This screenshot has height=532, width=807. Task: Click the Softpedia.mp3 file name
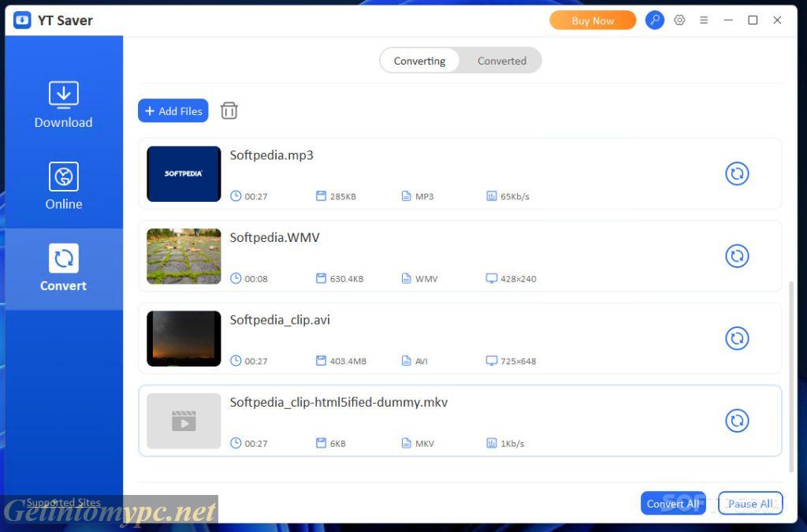click(x=271, y=154)
